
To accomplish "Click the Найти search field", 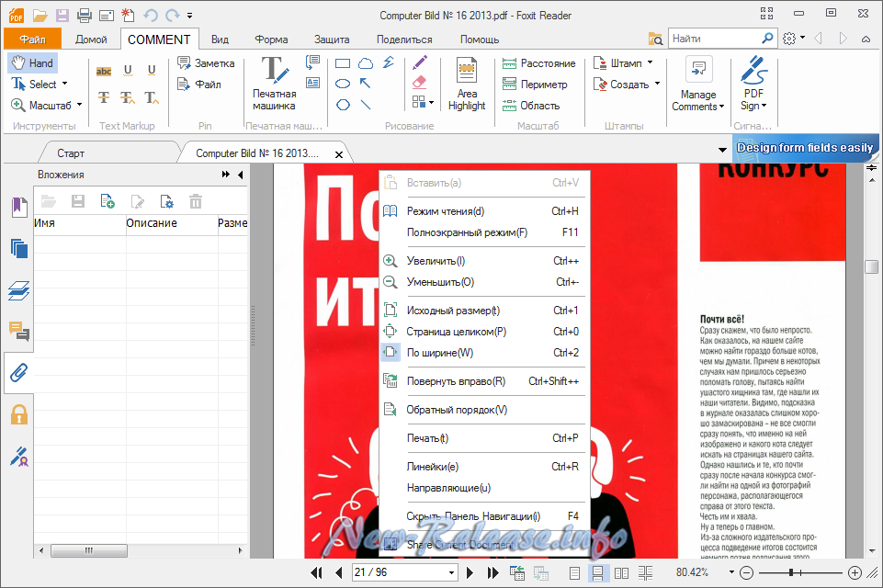I will pos(715,39).
